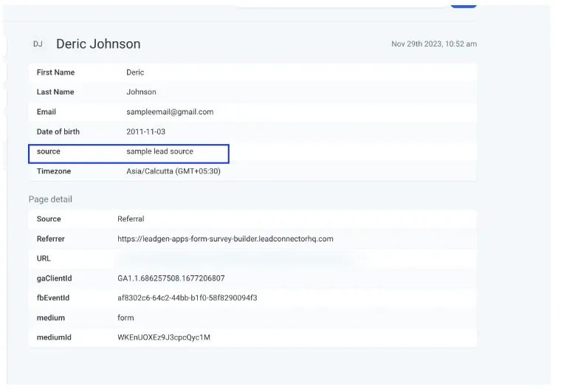Select the af8302c6-64c2-44bb fbEventId value
Image resolution: width=561 pixels, height=392 pixels.
(x=187, y=298)
